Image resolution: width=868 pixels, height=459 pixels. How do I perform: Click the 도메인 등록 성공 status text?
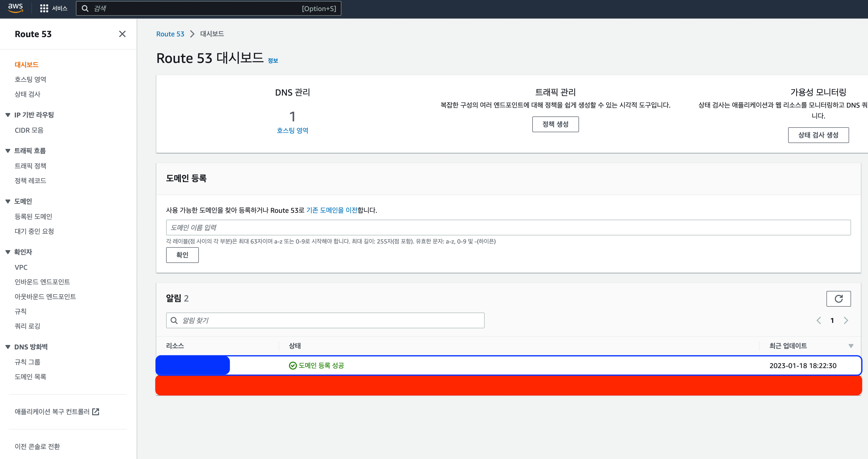point(321,366)
